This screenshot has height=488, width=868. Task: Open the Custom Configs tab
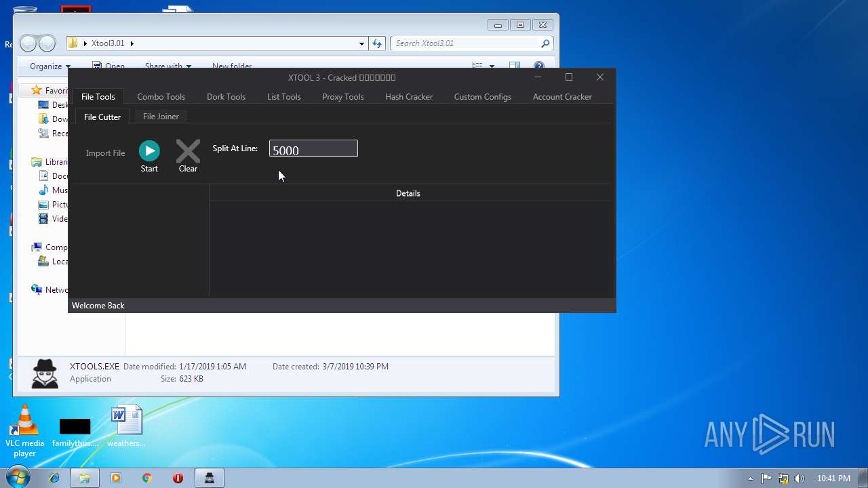pyautogui.click(x=482, y=97)
